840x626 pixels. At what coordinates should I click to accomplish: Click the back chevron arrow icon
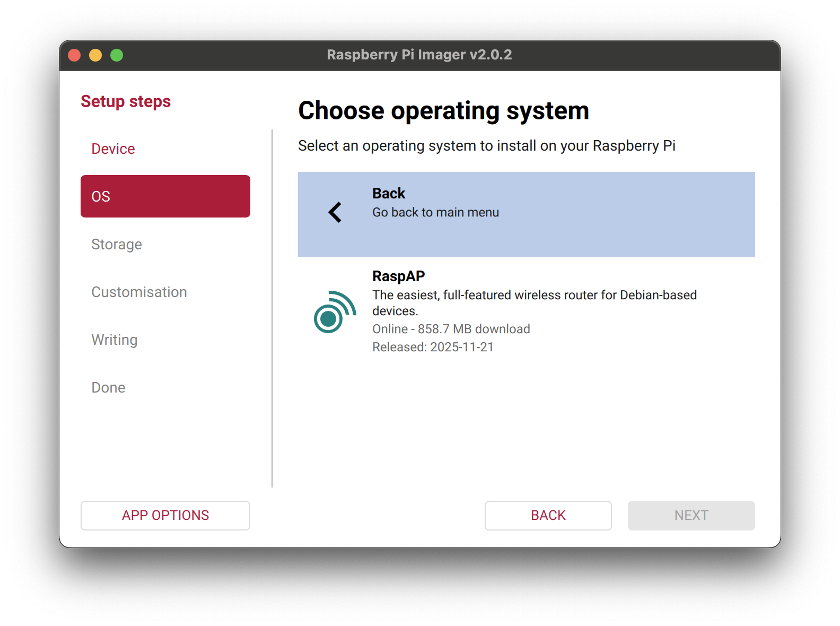coord(335,213)
